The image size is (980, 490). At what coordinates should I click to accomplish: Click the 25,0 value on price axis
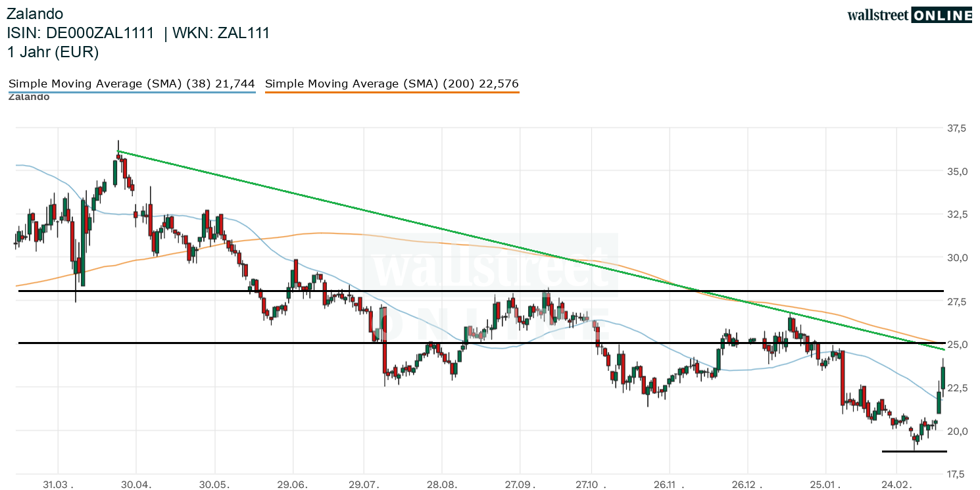coord(958,345)
